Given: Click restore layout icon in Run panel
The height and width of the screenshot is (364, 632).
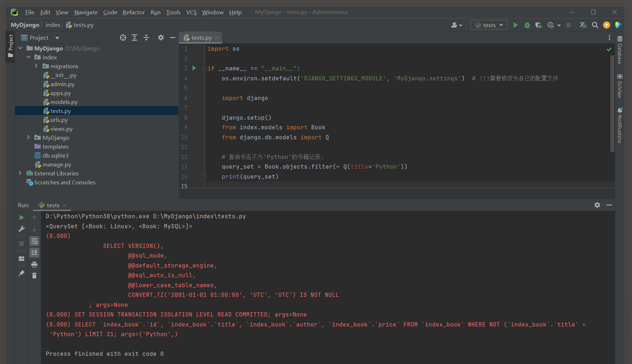Looking at the screenshot, I should (x=21, y=259).
